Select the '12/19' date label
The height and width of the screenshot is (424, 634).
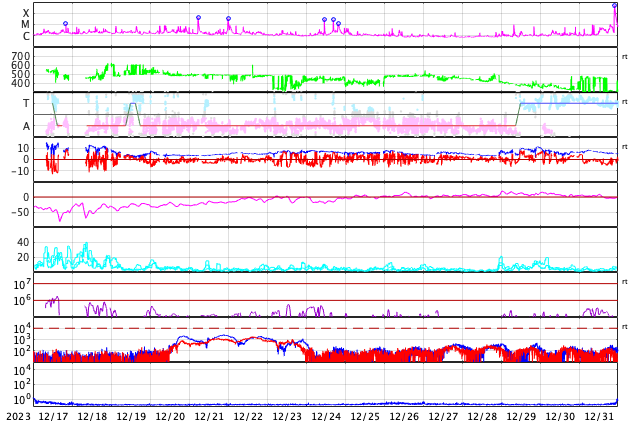point(131,417)
